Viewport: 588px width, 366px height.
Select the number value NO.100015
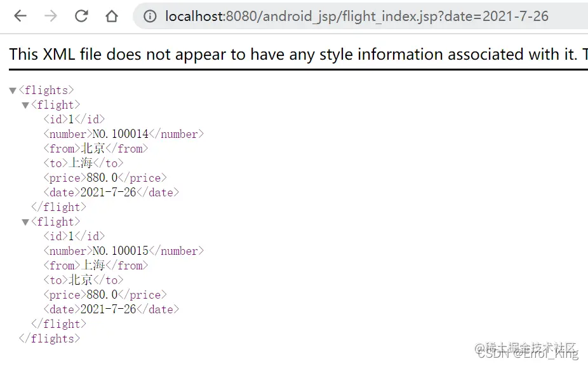pos(121,251)
